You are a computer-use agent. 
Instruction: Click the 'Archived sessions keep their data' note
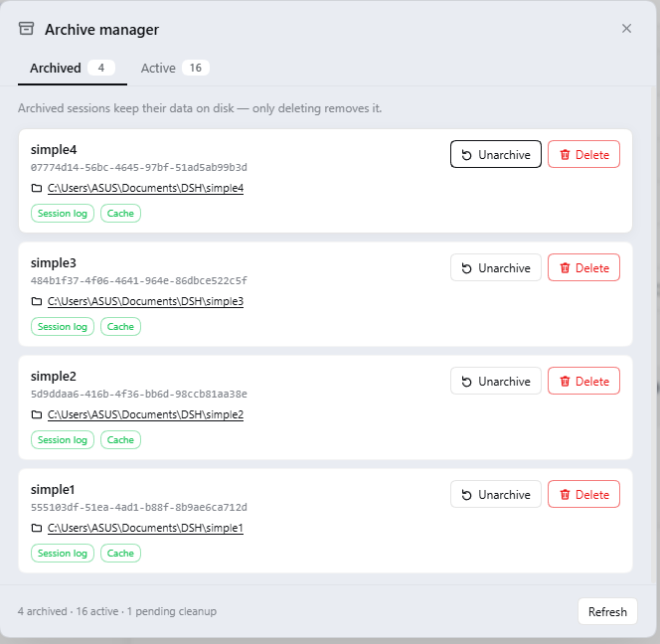200,108
